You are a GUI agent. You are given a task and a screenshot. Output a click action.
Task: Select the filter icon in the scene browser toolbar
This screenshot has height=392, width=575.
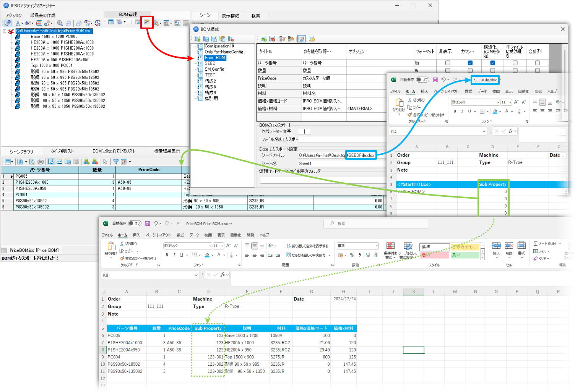(116, 161)
